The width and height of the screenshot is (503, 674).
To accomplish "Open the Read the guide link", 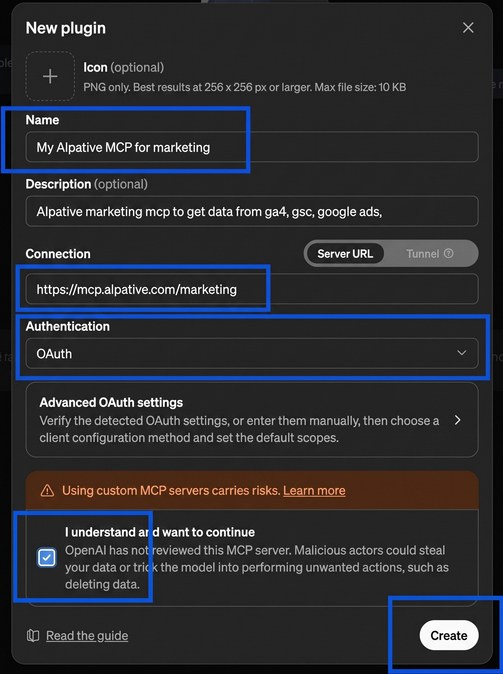I will [87, 636].
